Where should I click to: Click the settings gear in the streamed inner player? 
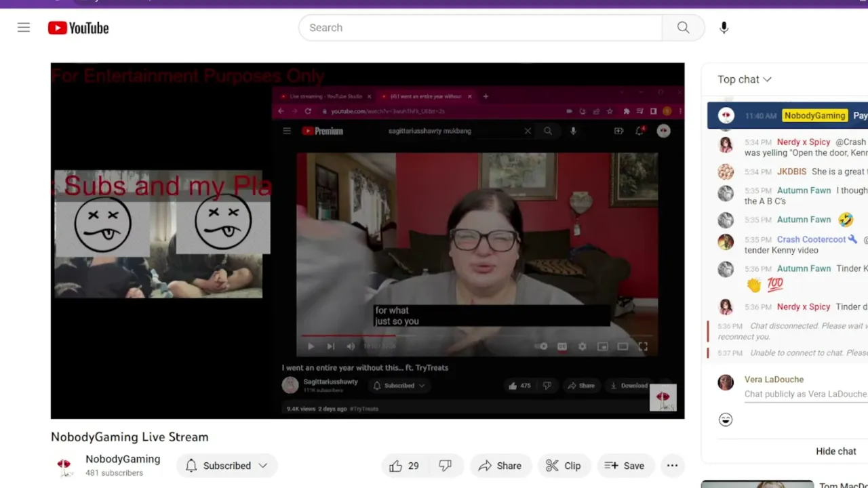pyautogui.click(x=582, y=346)
